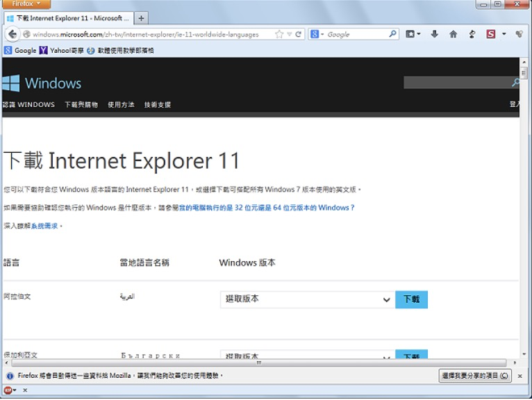The image size is (532, 400).
Task: Click the Windows logo in page header
Action: point(42,83)
